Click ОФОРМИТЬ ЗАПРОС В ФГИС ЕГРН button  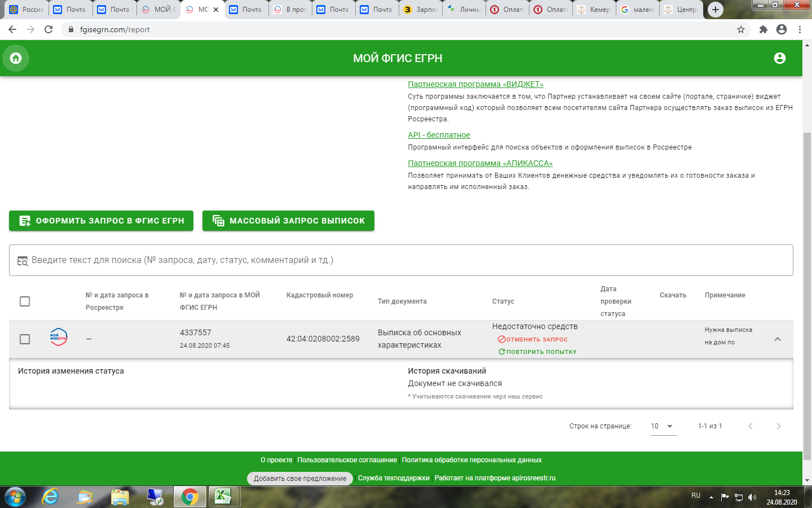click(101, 221)
